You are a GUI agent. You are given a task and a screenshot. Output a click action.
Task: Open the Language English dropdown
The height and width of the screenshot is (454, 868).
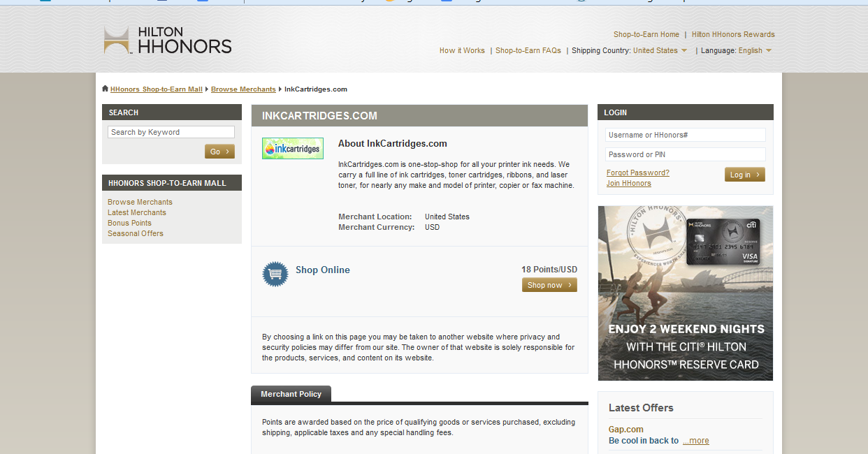[755, 50]
